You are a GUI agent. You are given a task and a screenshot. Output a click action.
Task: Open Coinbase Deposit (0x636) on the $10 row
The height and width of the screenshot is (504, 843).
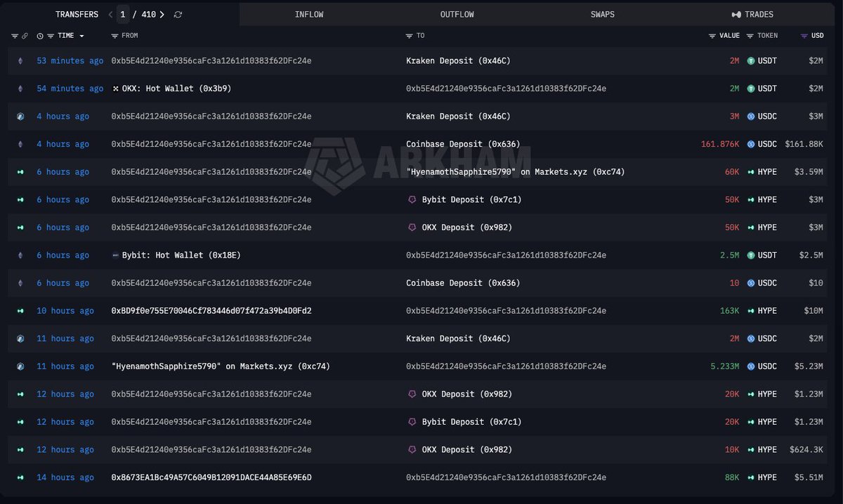point(463,284)
